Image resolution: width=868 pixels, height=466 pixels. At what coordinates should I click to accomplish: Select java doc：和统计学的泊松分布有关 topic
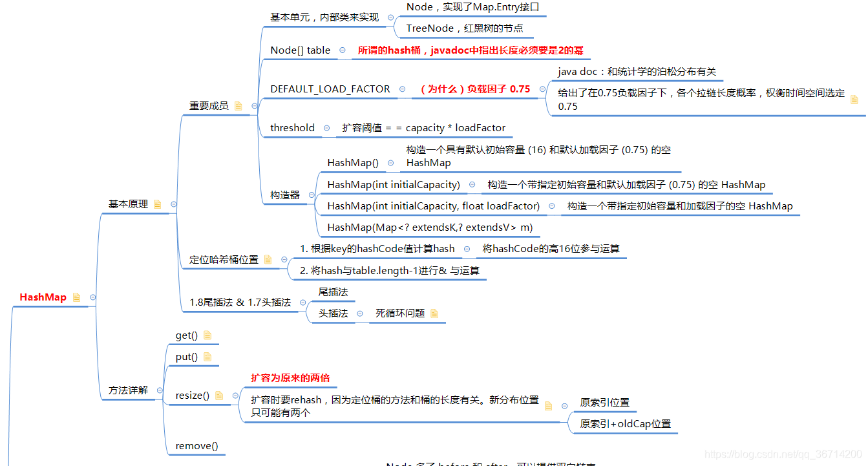pyautogui.click(x=637, y=72)
